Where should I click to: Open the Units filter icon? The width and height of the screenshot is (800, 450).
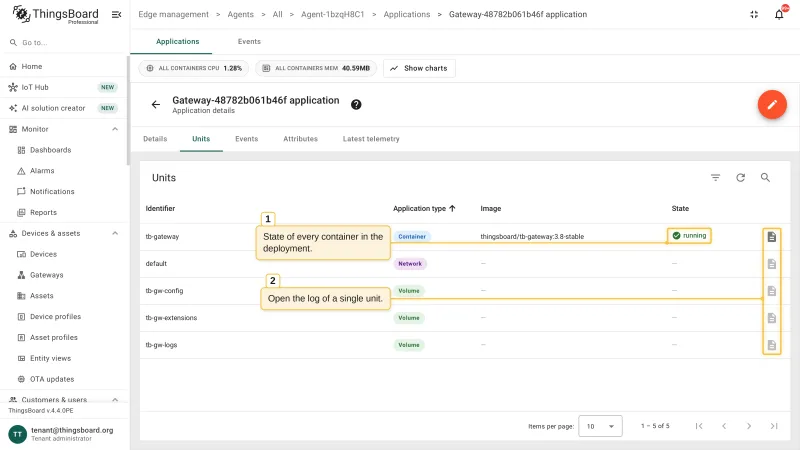click(715, 178)
